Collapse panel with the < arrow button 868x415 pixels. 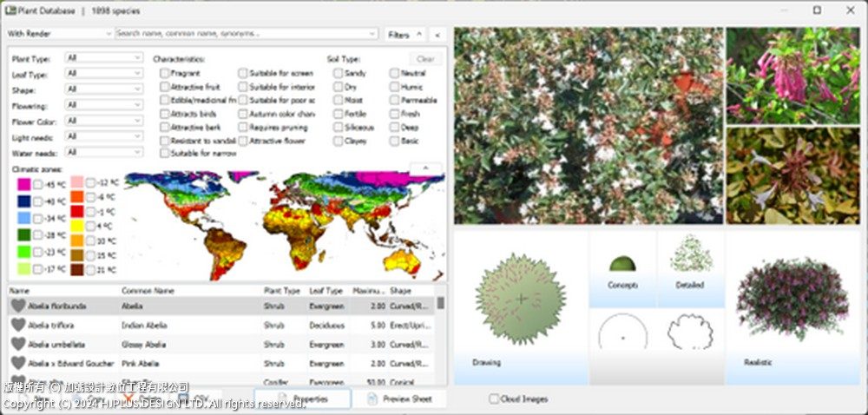437,35
